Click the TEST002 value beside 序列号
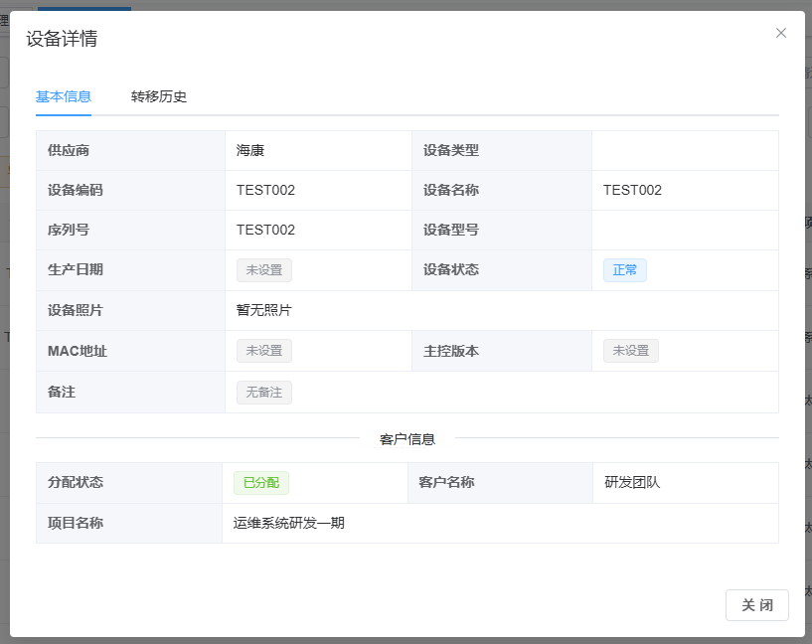This screenshot has width=812, height=644. (265, 231)
